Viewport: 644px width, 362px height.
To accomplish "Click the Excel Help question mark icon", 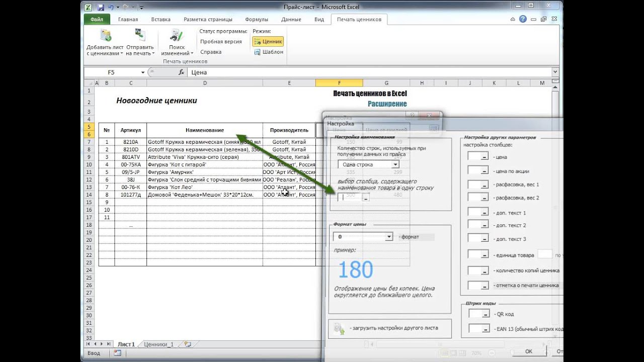I will 523,19.
